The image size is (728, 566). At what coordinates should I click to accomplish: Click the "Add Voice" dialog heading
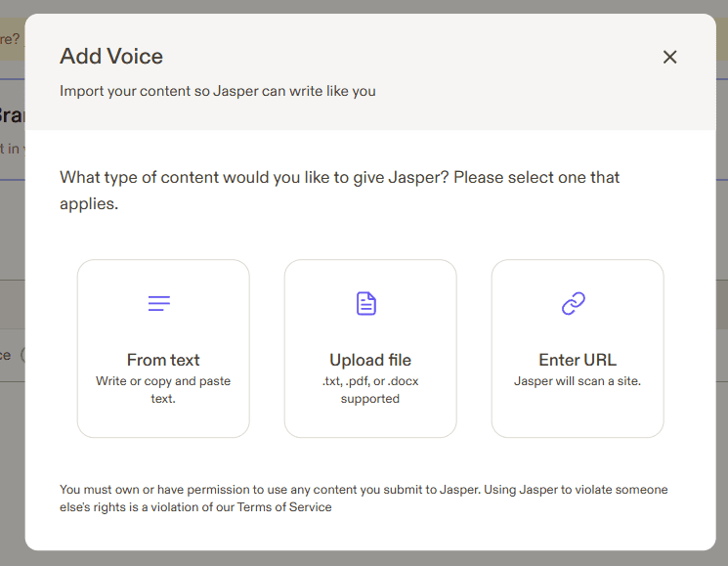click(x=111, y=56)
